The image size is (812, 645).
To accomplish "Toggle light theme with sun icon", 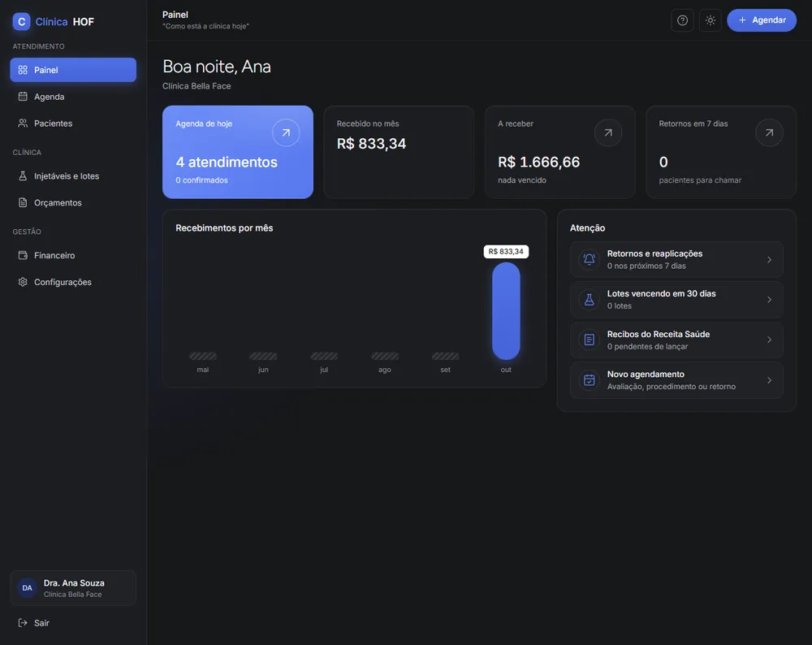I will click(x=710, y=20).
